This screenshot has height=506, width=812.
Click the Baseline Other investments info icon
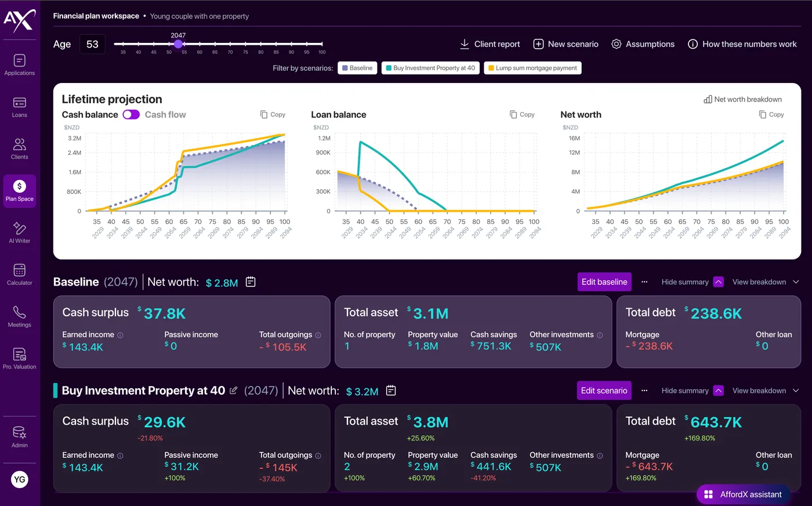[600, 335]
